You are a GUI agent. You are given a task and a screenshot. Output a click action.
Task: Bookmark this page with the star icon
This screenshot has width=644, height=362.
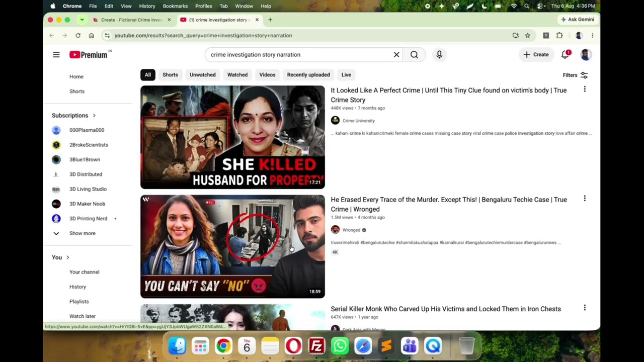(x=527, y=36)
